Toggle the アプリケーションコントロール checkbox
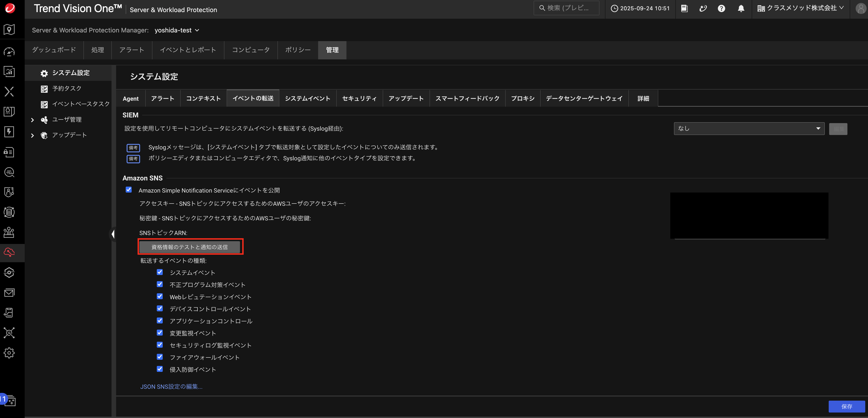This screenshot has height=418, width=868. click(160, 321)
